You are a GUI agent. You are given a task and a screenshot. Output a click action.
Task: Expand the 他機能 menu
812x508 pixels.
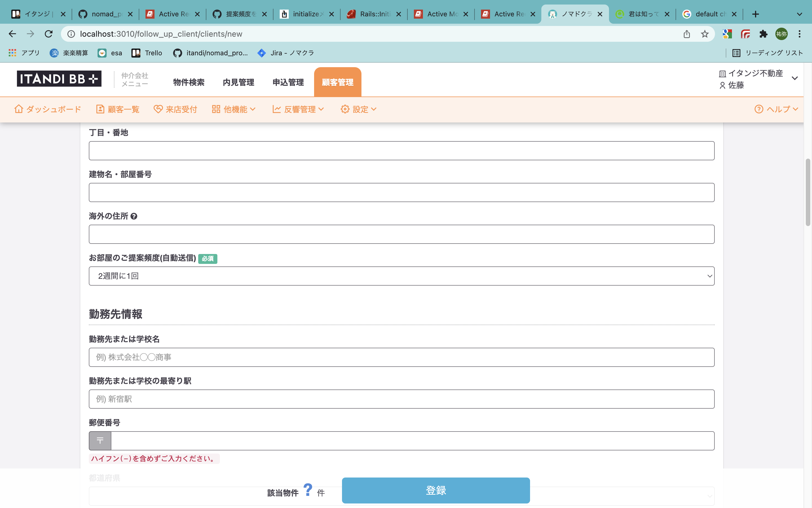pos(234,109)
